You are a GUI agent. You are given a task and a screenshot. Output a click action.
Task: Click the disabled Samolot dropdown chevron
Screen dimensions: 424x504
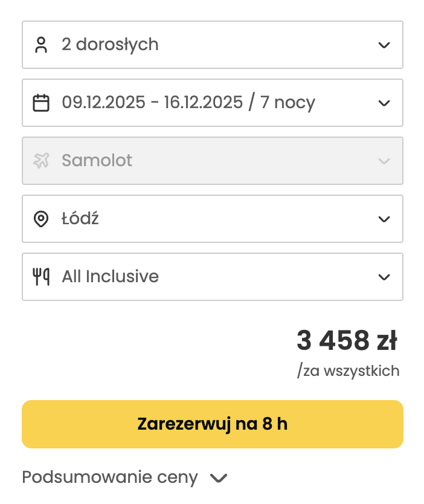(x=384, y=160)
